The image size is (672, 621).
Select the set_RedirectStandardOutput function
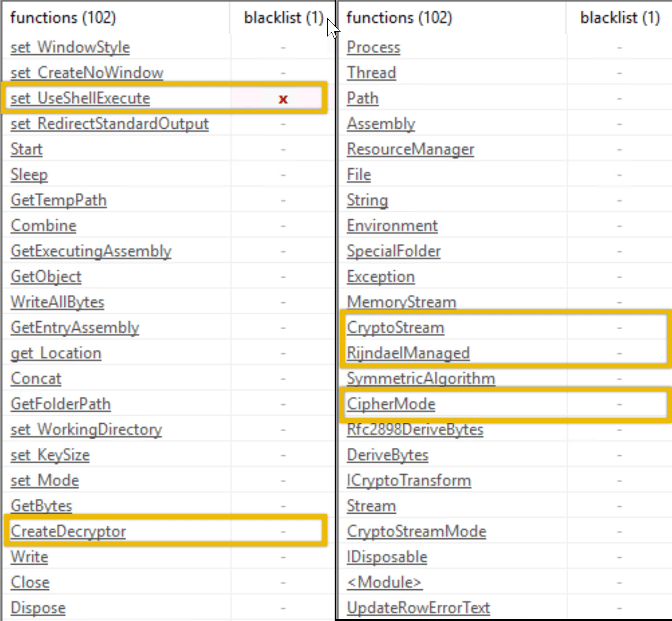pos(109,124)
